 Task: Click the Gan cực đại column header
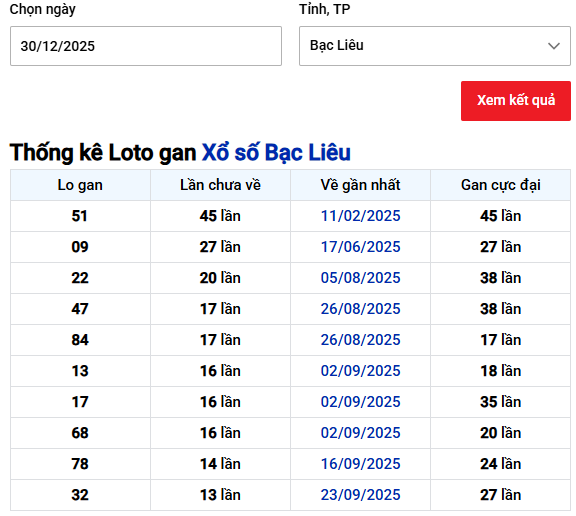pos(501,185)
